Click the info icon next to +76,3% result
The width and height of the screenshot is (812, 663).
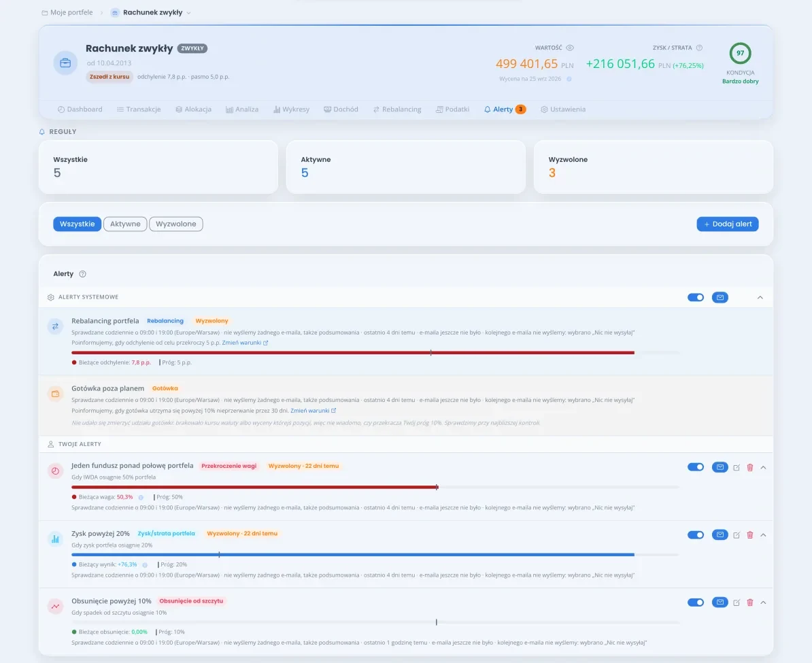[145, 565]
